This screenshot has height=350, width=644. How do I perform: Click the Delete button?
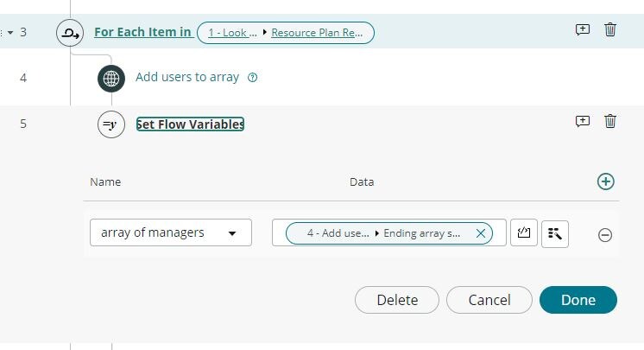pos(397,300)
